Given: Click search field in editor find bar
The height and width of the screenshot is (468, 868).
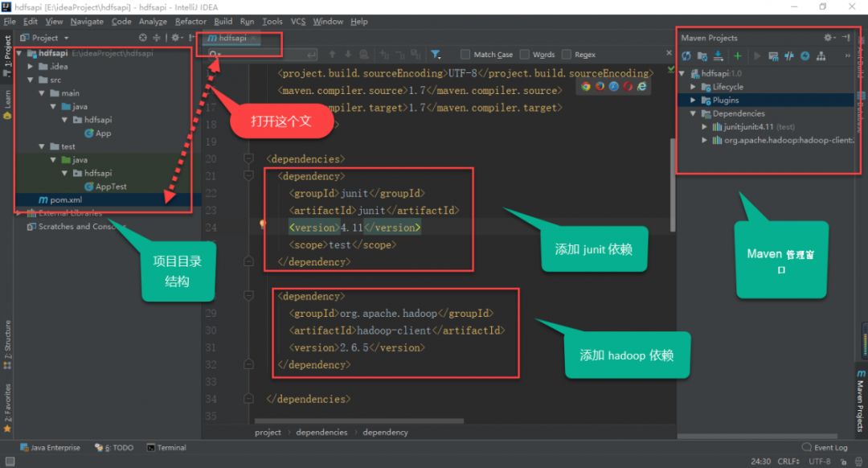Looking at the screenshot, I should click(262, 54).
